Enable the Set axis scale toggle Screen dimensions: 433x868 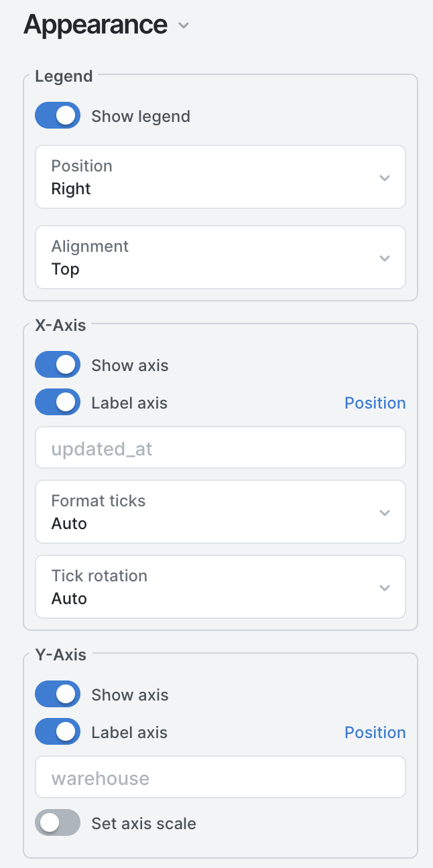(58, 823)
